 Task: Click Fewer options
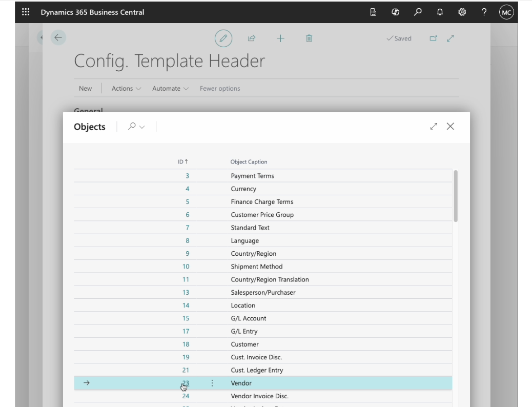pos(220,89)
